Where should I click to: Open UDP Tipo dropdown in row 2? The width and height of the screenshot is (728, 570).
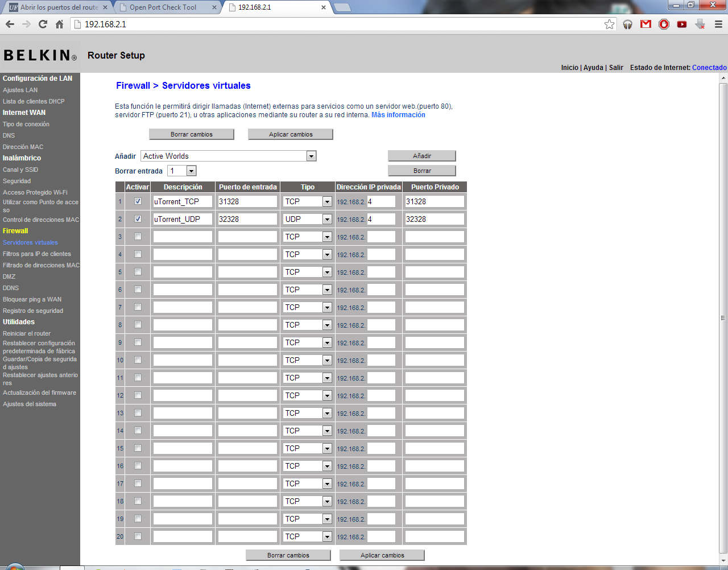pyautogui.click(x=308, y=219)
